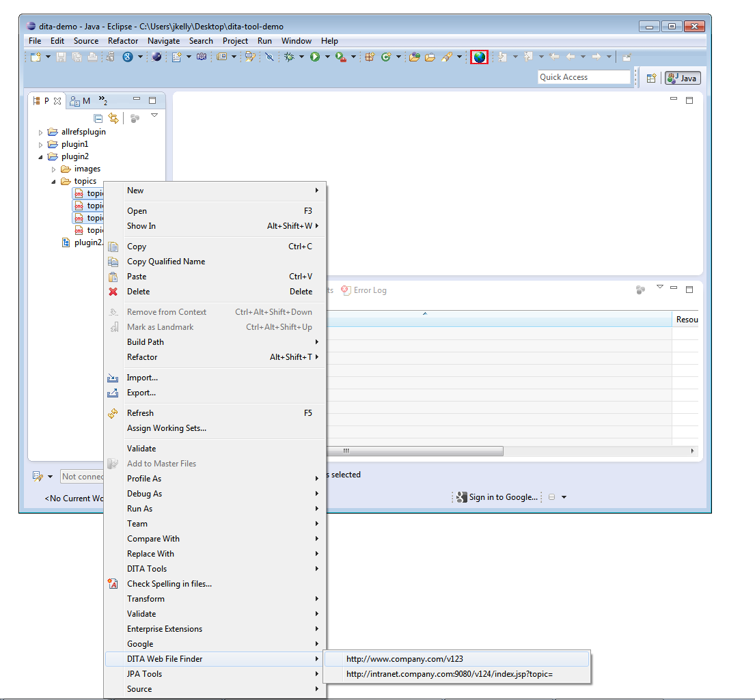Open the Package Explorer view menu triangle

[154, 115]
